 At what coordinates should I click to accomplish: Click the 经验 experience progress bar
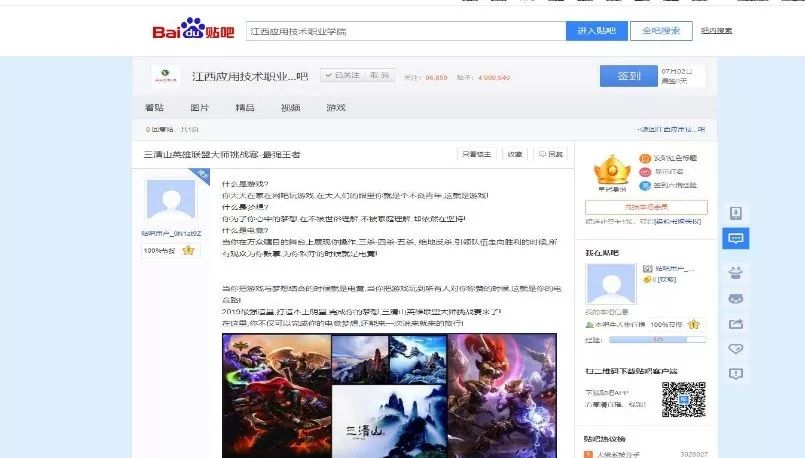click(x=657, y=339)
